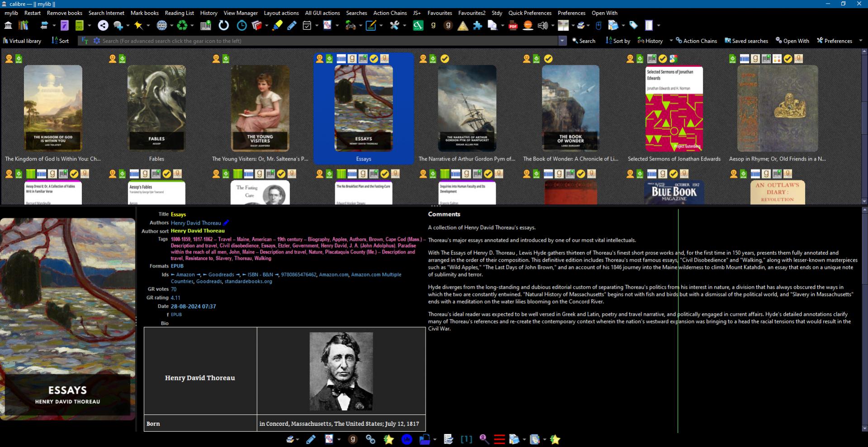Open the Favourites2 menu
This screenshot has width=868, height=447.
click(472, 13)
